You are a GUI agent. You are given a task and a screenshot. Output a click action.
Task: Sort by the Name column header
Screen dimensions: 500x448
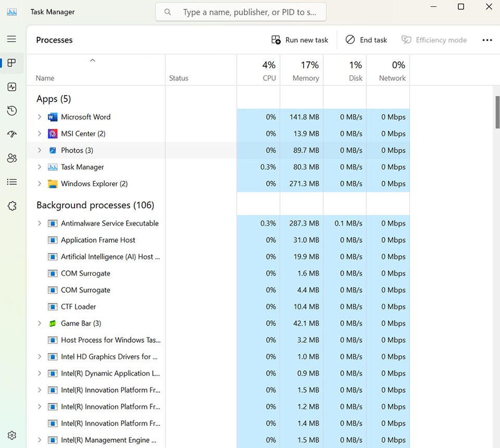[x=96, y=70]
